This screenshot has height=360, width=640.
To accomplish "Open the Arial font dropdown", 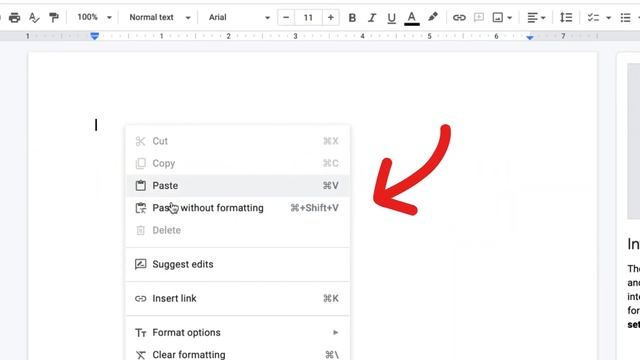I will [239, 17].
